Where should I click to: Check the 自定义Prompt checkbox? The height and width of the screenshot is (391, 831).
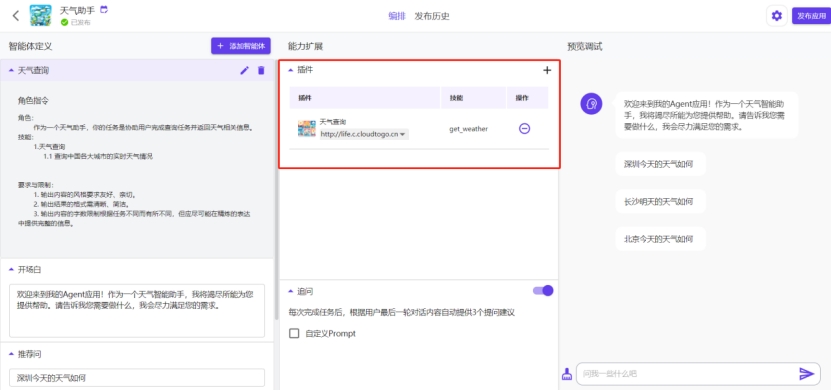tap(294, 334)
